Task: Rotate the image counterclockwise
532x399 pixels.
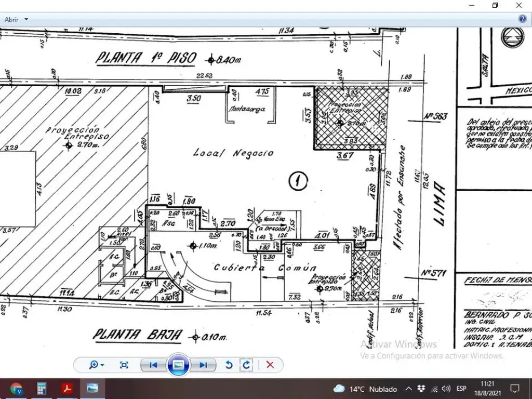Action: tap(229, 365)
